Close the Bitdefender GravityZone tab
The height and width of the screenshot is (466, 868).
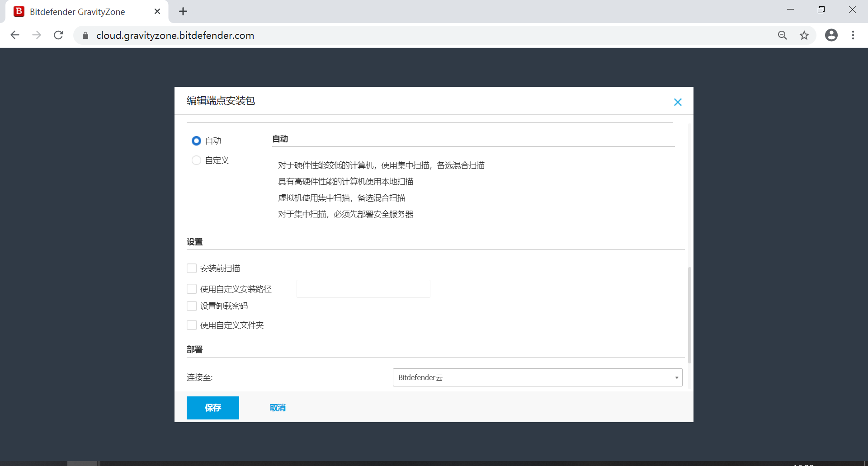[157, 12]
